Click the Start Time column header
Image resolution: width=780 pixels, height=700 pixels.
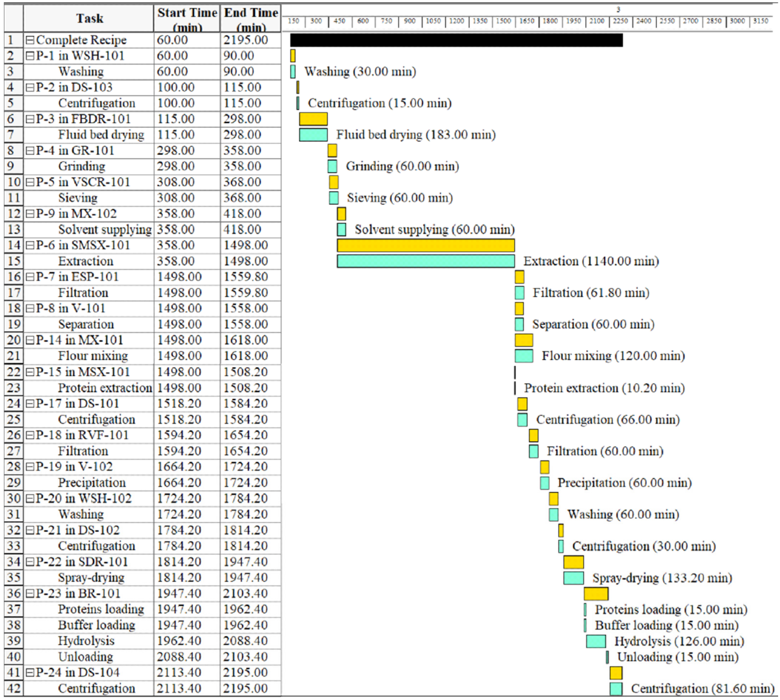187,18
